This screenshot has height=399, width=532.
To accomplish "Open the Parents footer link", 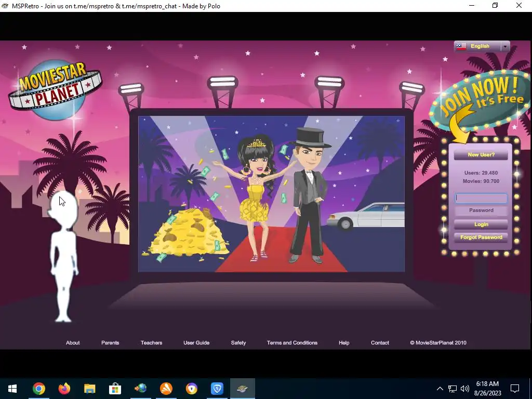I will (110, 343).
